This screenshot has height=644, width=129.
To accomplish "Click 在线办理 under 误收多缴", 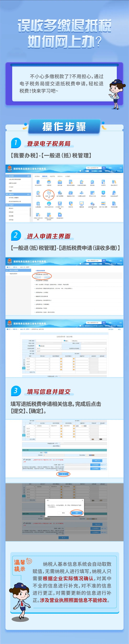I will 38,277.
